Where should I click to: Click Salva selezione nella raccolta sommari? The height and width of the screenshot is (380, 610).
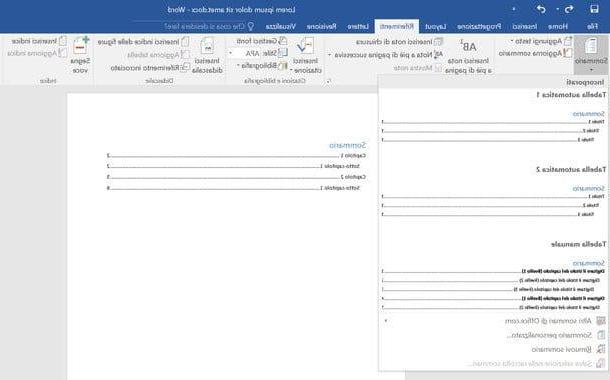click(529, 364)
